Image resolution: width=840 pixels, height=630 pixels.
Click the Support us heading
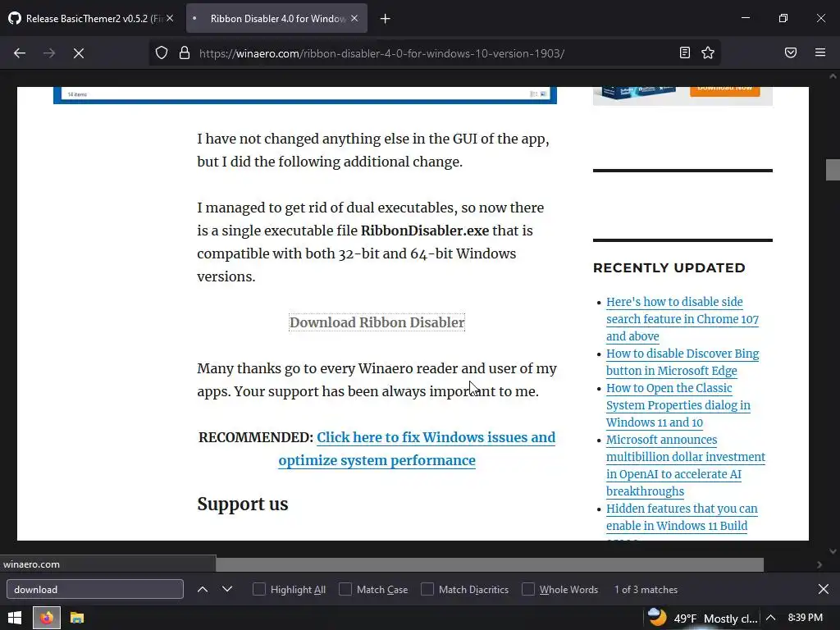click(x=243, y=504)
